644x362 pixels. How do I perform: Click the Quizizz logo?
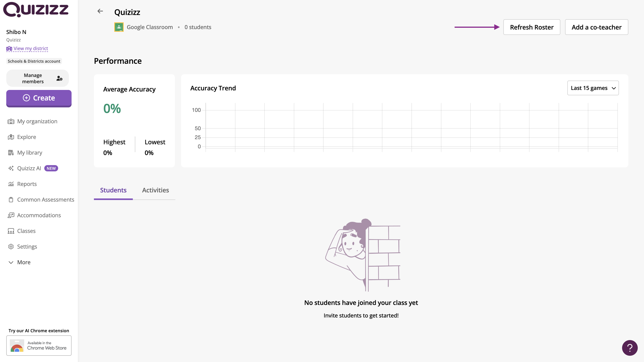click(x=36, y=9)
